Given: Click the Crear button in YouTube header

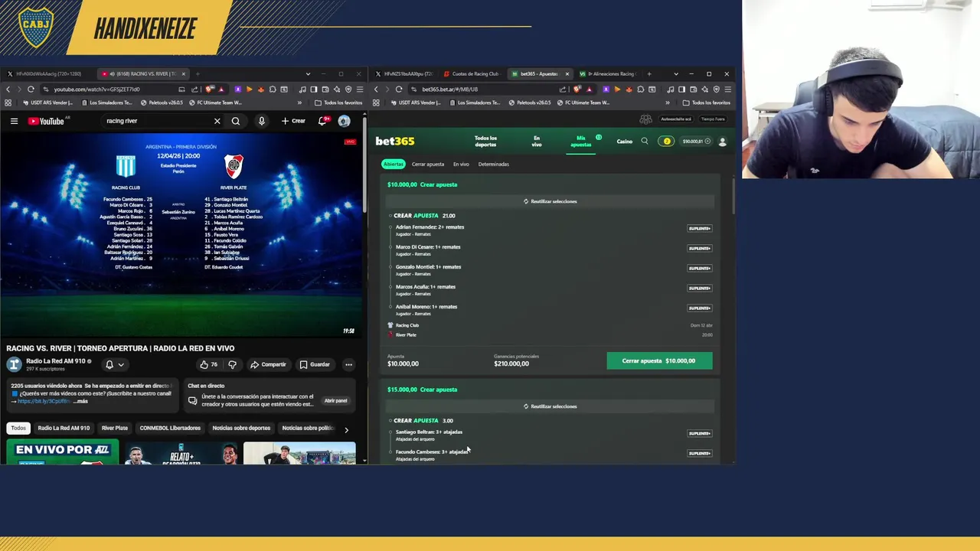Looking at the screenshot, I should 293,121.
